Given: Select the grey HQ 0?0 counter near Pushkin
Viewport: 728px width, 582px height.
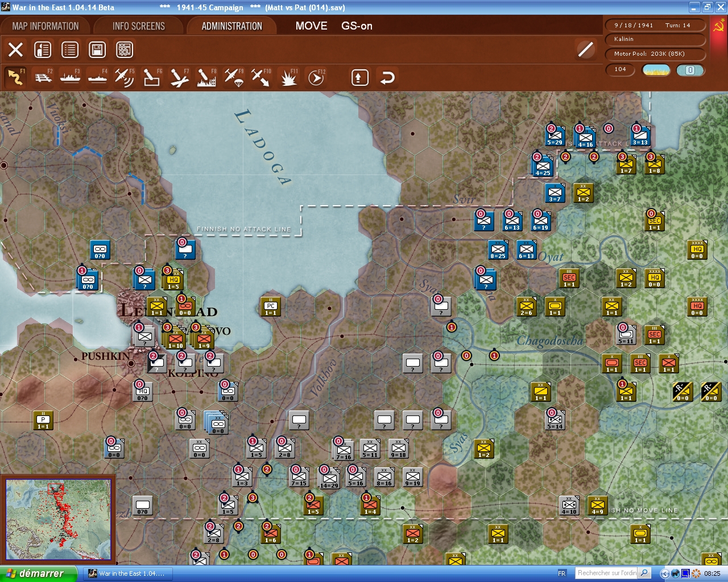Looking at the screenshot, I should (142, 392).
